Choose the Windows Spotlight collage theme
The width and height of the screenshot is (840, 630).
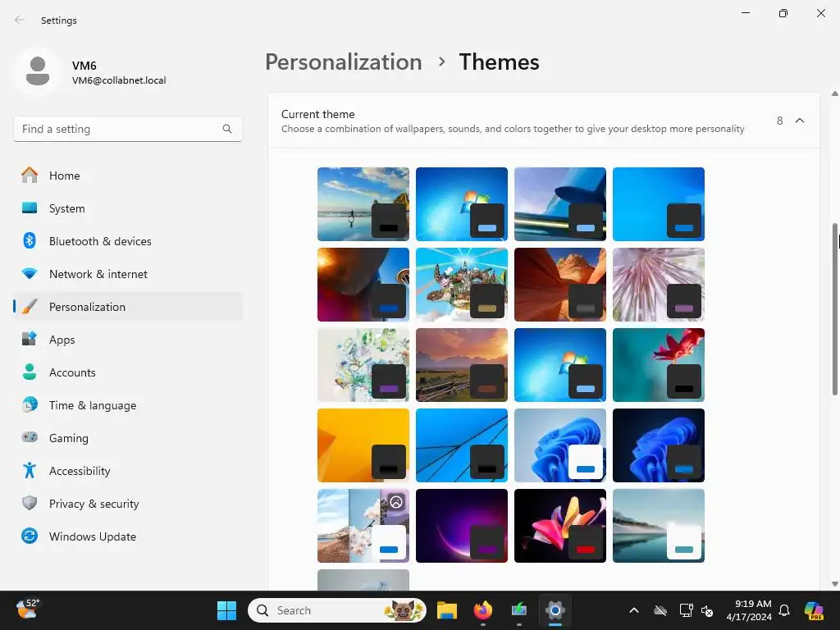363,526
